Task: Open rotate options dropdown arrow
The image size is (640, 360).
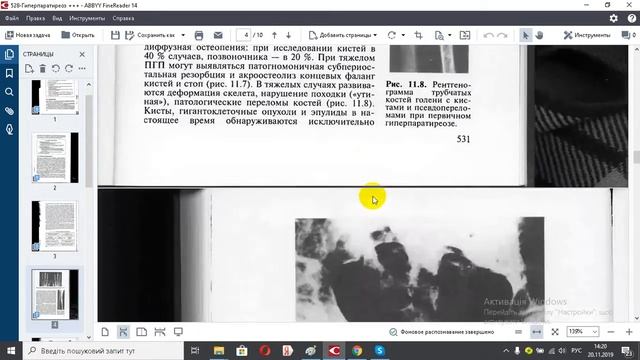Action: [x=403, y=35]
